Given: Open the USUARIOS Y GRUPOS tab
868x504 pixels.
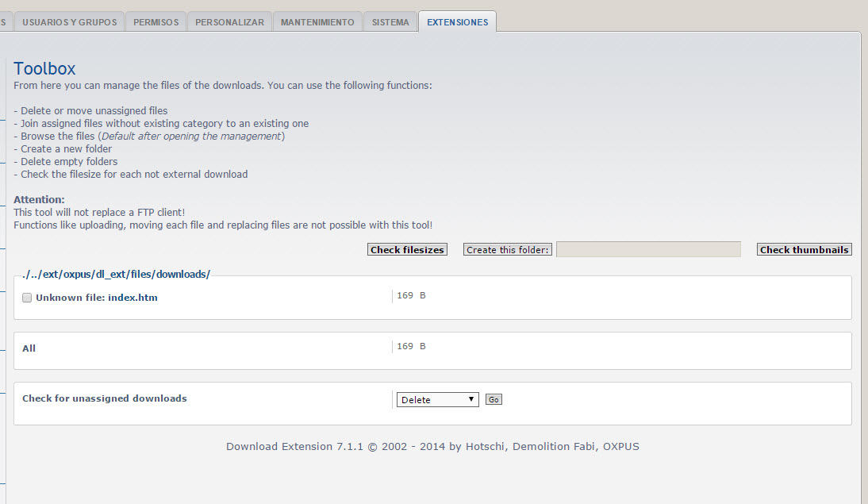Looking at the screenshot, I should [70, 22].
